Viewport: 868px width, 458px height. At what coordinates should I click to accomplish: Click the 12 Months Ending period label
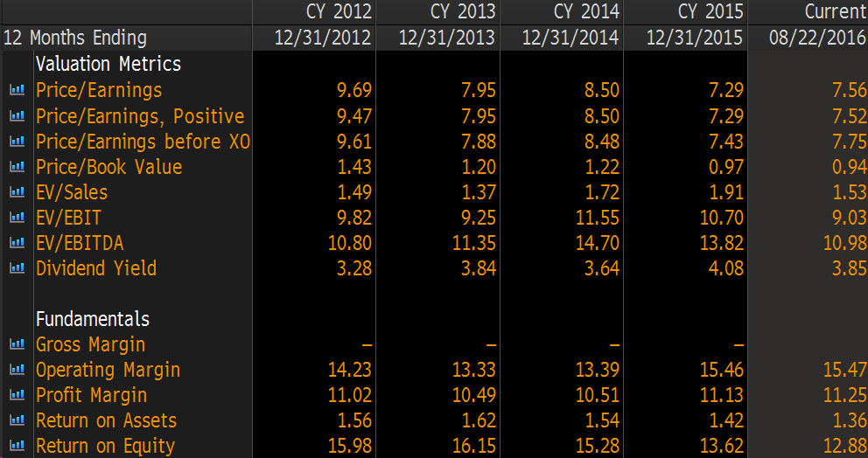click(75, 38)
